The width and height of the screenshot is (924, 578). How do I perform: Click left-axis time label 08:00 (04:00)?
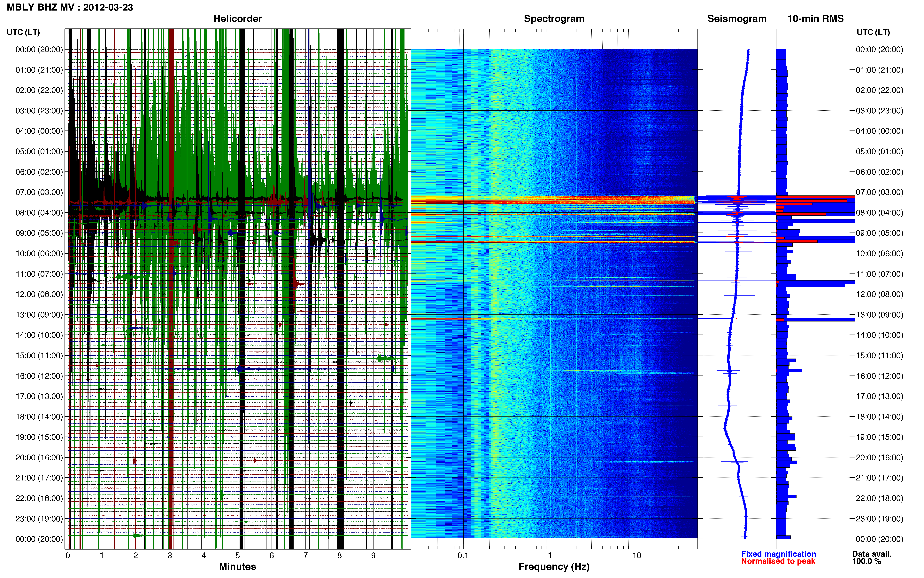click(x=39, y=213)
